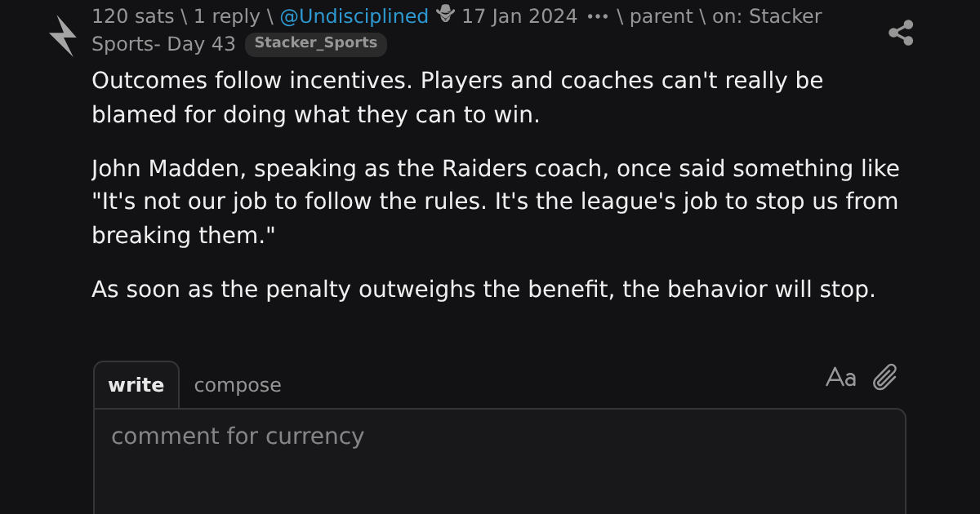Screen dimensions: 980x514
Task: View the 1 reply link
Action: pos(226,16)
